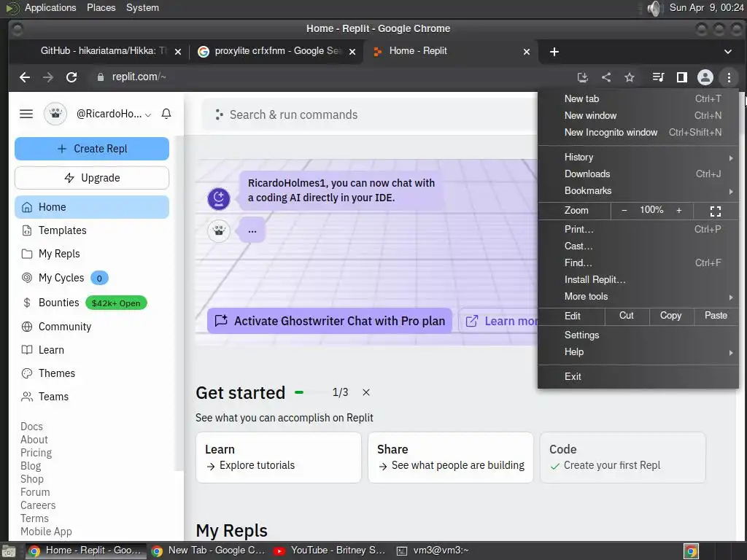Click Exit in the Chrome menu

[638, 376]
